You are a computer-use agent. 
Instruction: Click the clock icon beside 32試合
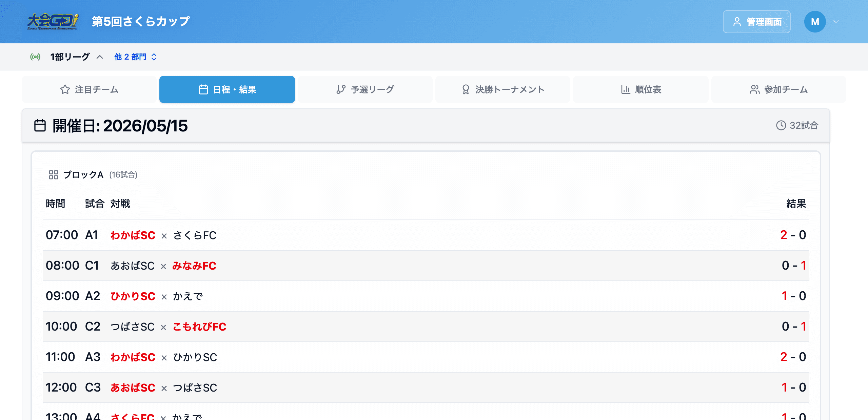[x=781, y=125]
